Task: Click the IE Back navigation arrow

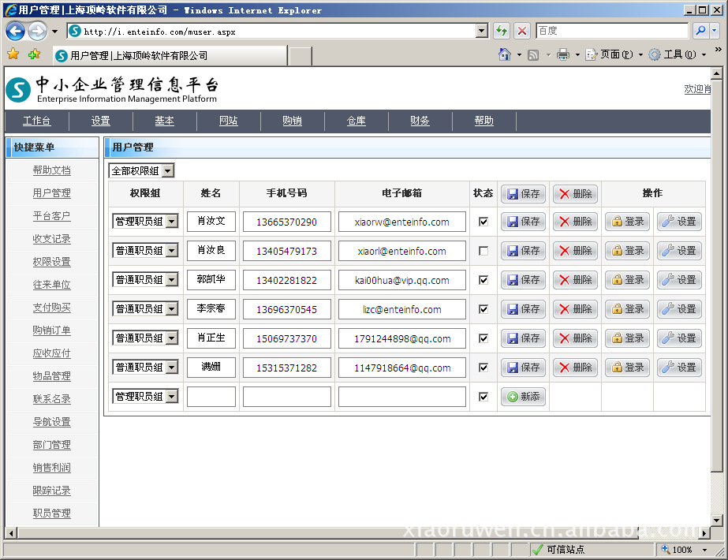Action: 15,32
